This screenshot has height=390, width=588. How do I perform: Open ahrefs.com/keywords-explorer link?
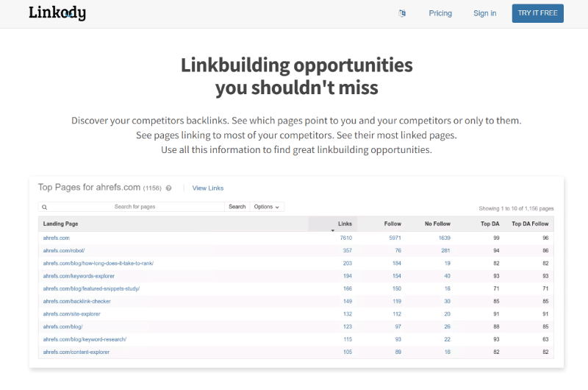point(79,276)
